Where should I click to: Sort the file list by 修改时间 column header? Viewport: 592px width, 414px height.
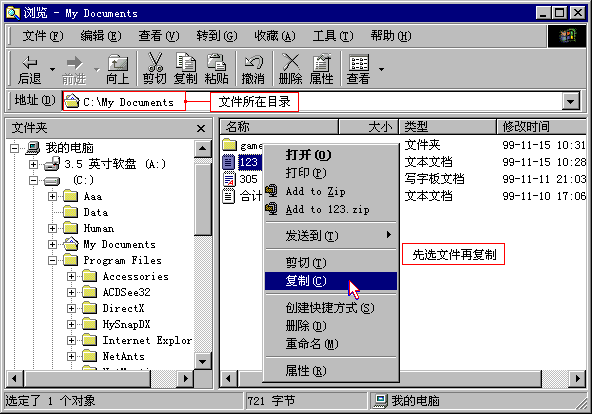coord(541,126)
